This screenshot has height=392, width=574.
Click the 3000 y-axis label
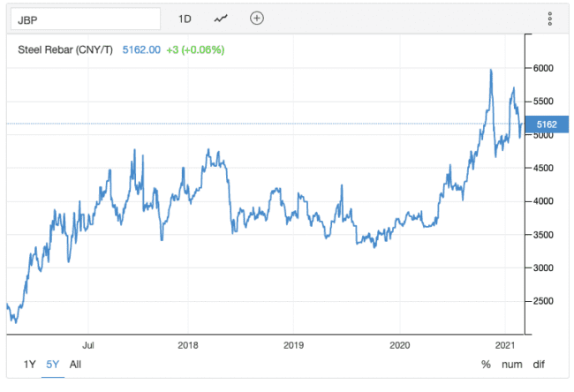543,268
